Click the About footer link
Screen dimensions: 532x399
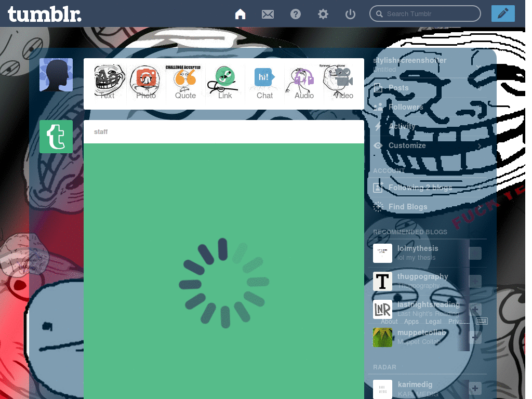pos(389,321)
